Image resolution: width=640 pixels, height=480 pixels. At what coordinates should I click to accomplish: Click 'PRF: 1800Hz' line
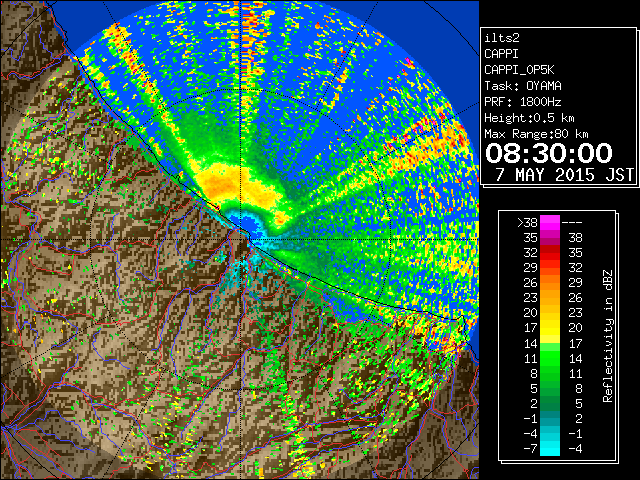pyautogui.click(x=523, y=102)
